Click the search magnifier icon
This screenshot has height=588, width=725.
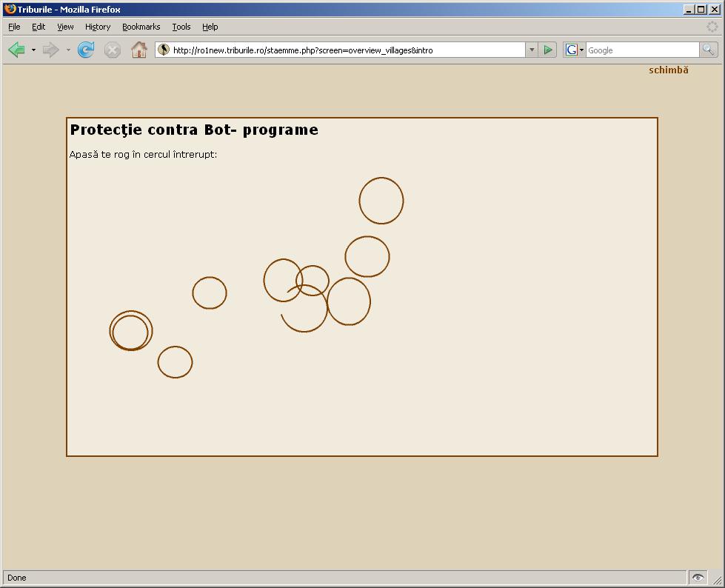pyautogui.click(x=709, y=50)
